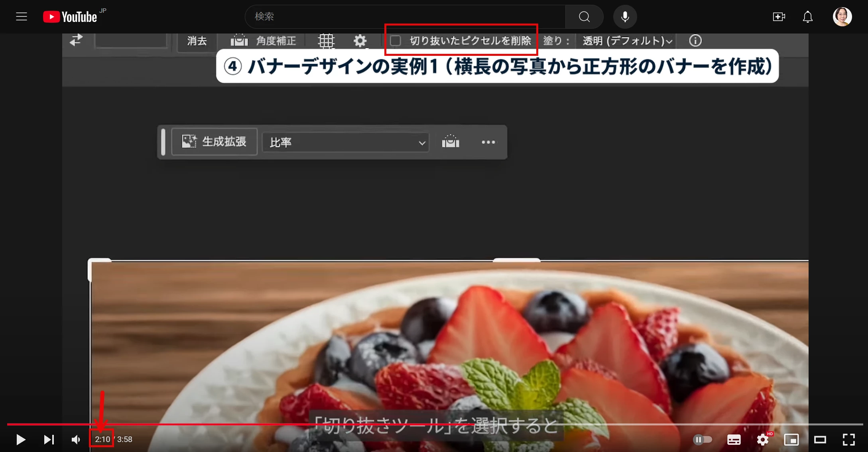Play the paused video
The width and height of the screenshot is (868, 452).
(21, 439)
